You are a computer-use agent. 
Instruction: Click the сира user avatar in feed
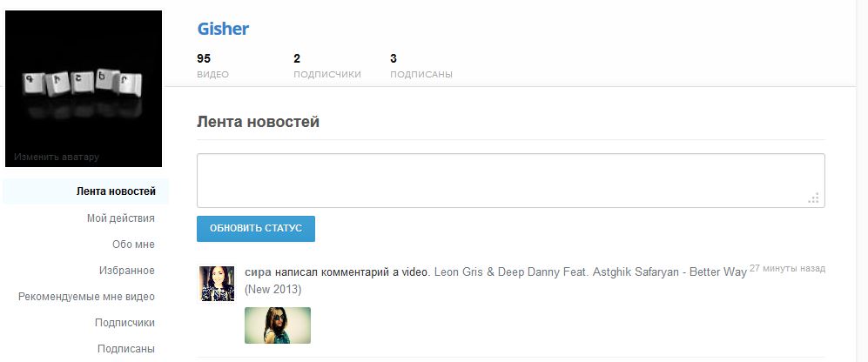point(217,284)
